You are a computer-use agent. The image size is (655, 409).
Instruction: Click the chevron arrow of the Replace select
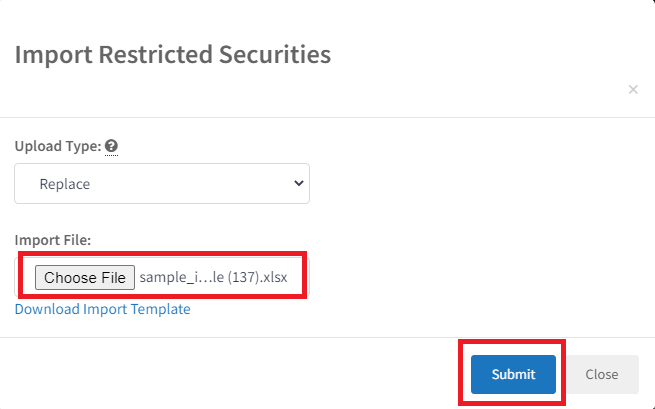298,183
